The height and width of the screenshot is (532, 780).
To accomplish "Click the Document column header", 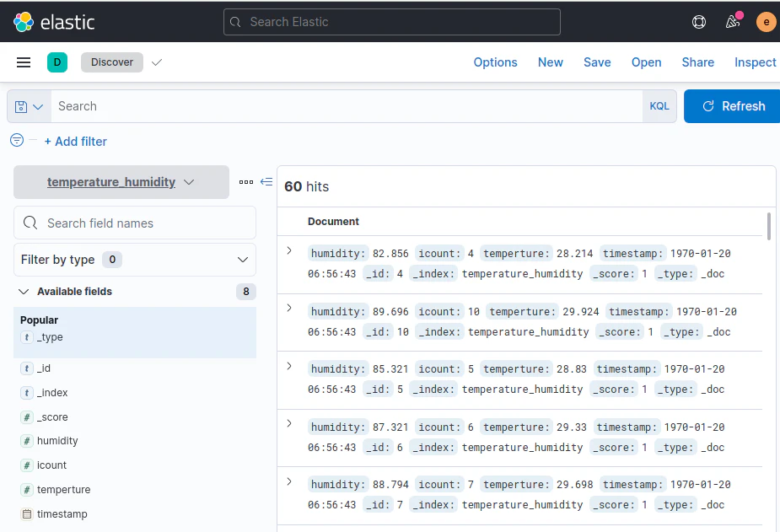I will pyautogui.click(x=333, y=221).
